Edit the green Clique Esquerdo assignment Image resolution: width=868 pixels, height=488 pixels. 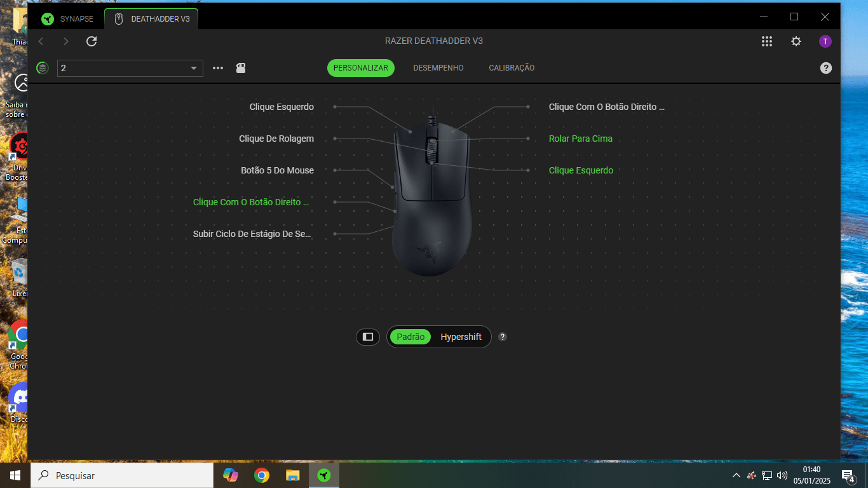(x=581, y=170)
